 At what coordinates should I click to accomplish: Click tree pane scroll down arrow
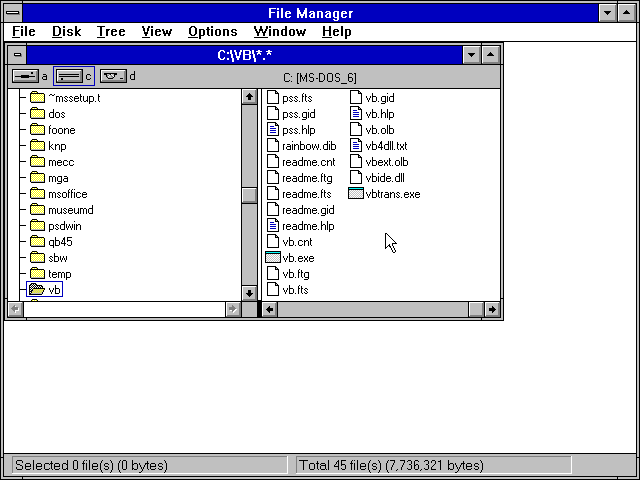tap(249, 293)
